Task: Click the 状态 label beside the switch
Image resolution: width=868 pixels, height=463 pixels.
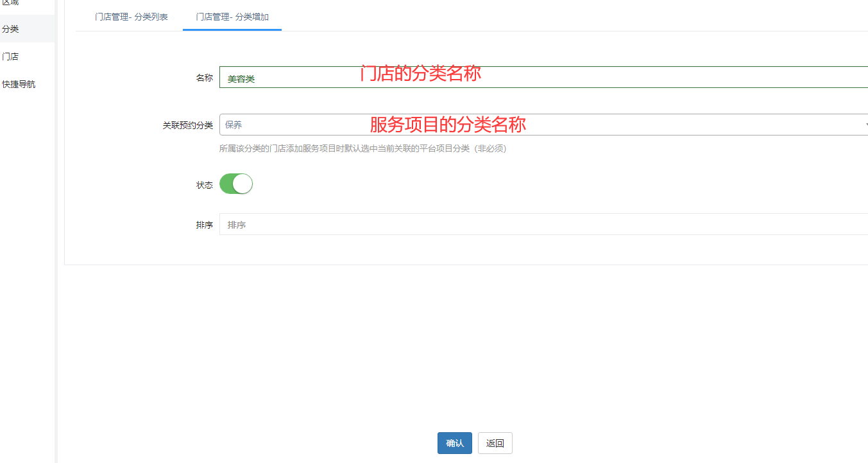Action: [204, 185]
